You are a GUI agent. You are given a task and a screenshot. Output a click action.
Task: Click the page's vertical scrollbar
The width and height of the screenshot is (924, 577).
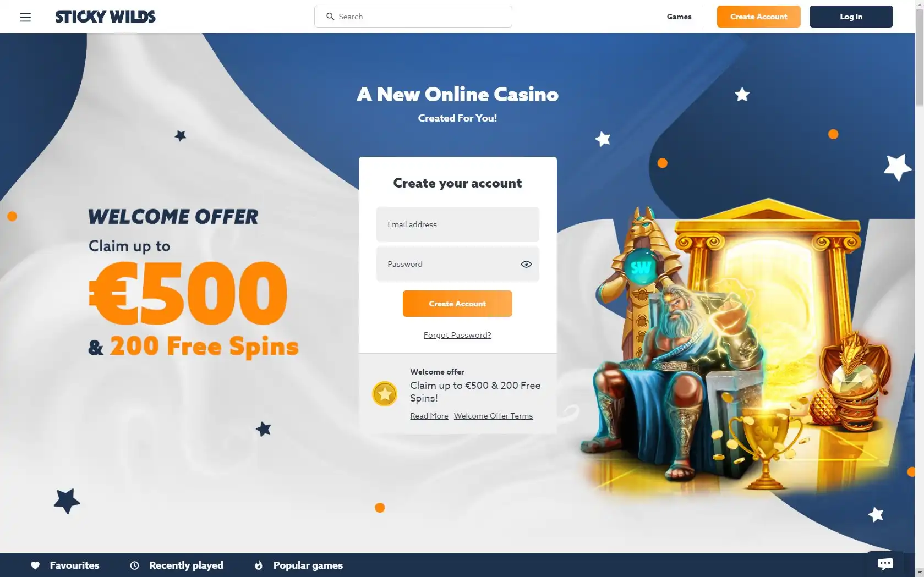click(x=920, y=288)
